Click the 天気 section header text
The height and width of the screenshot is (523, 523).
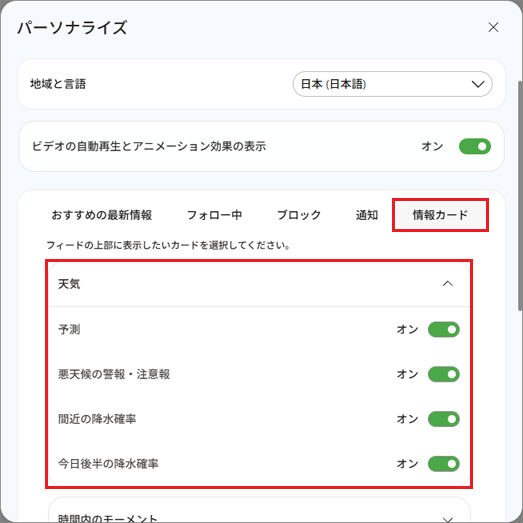[x=69, y=284]
